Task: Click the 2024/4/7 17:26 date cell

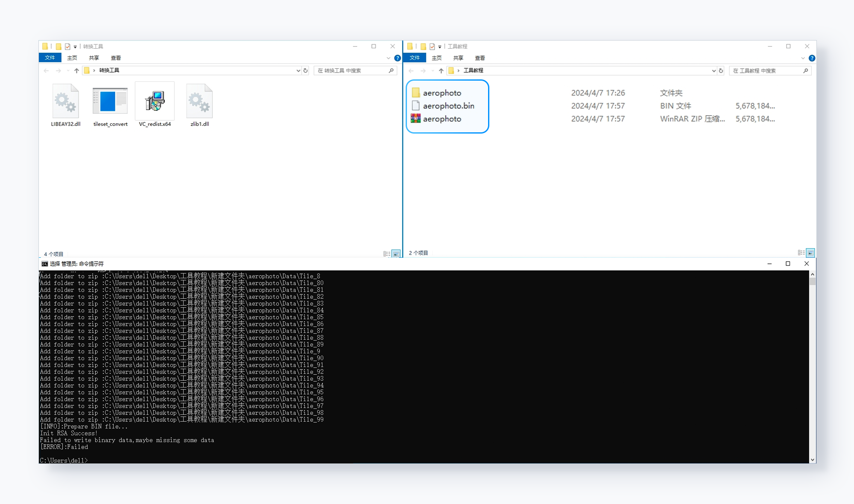Action: [x=598, y=93]
